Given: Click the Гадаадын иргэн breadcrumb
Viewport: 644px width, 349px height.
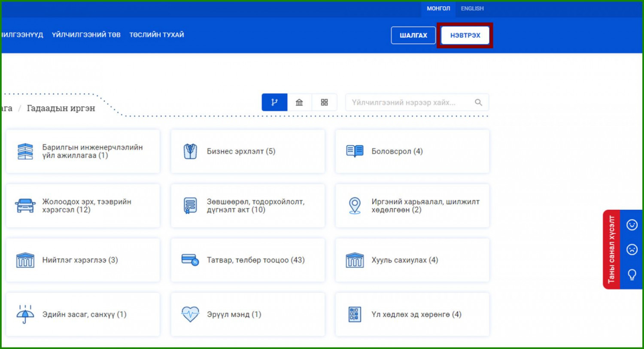Looking at the screenshot, I should coord(61,108).
